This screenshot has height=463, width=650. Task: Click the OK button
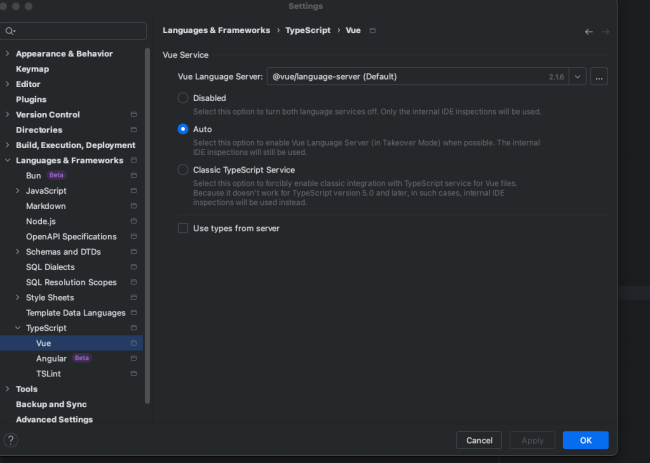tap(585, 440)
